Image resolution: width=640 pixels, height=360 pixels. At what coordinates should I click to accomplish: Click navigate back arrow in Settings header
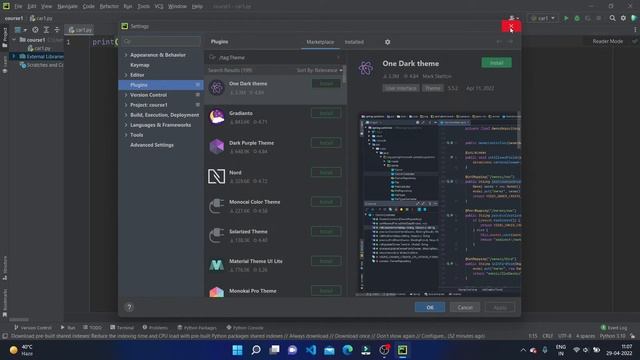pyautogui.click(x=499, y=42)
